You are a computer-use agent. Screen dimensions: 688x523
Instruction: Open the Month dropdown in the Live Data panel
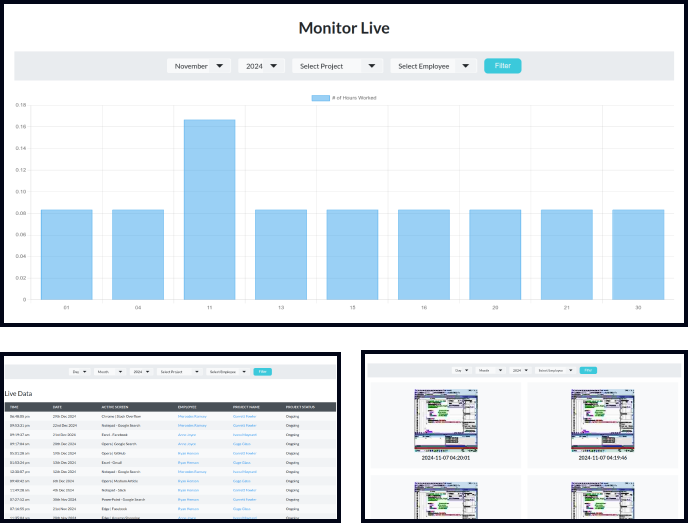110,372
